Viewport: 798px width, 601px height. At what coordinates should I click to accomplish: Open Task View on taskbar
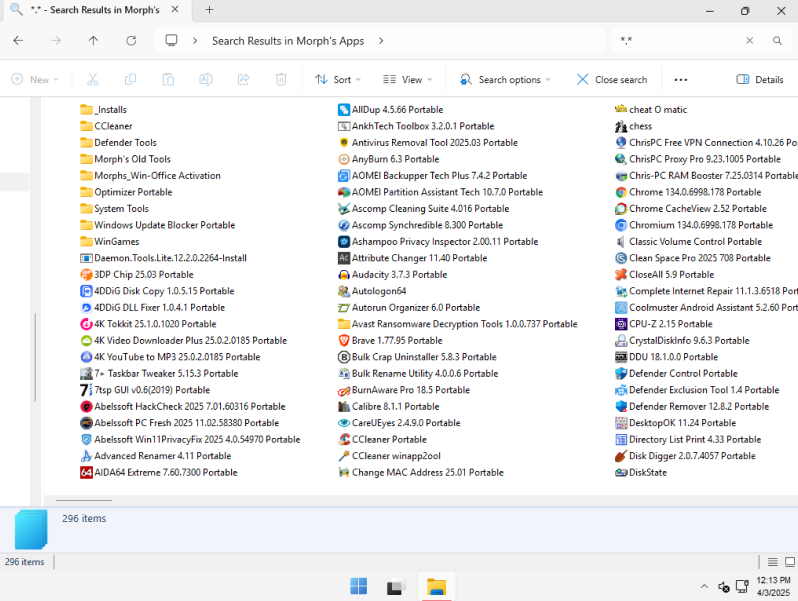(x=396, y=586)
